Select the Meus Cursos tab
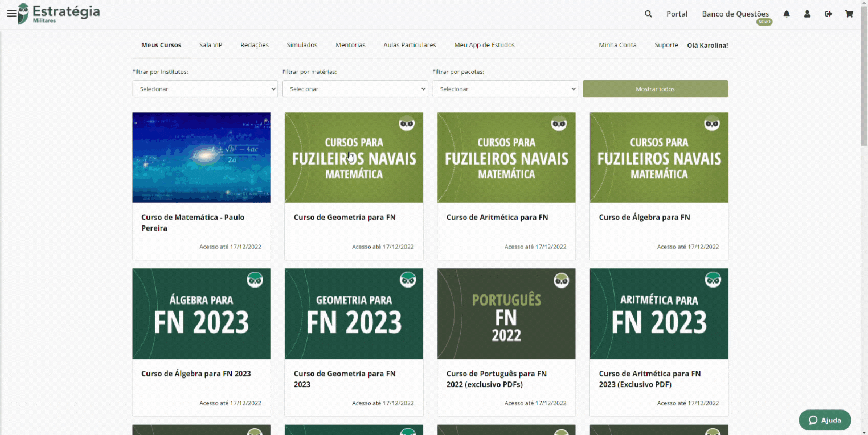The height and width of the screenshot is (435, 868). pyautogui.click(x=161, y=45)
